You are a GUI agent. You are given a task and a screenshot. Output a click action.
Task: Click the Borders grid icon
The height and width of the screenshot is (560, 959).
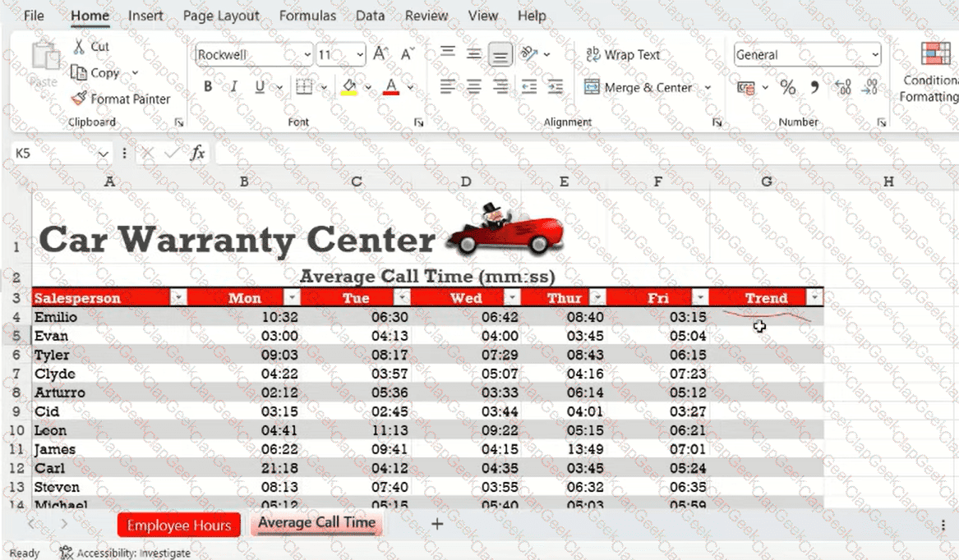304,87
